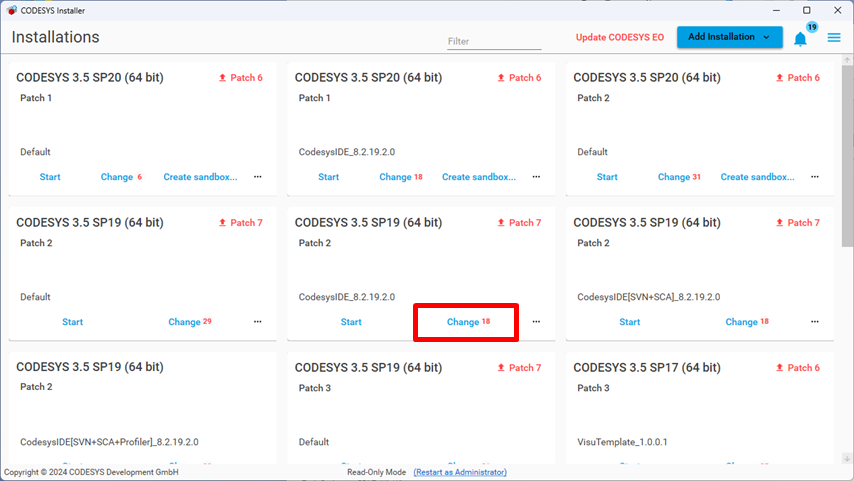The image size is (854, 481).
Task: Open more options for SP20 Patch 1 Default card
Action: [x=258, y=176]
